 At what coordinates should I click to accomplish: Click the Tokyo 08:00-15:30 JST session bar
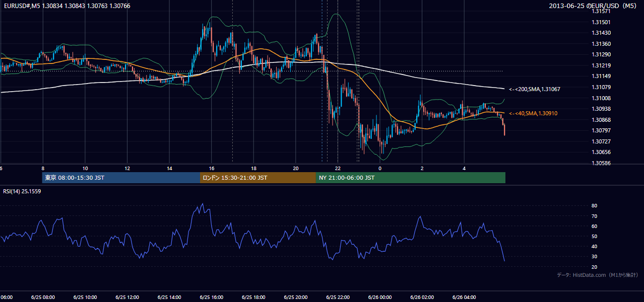[x=121, y=178]
